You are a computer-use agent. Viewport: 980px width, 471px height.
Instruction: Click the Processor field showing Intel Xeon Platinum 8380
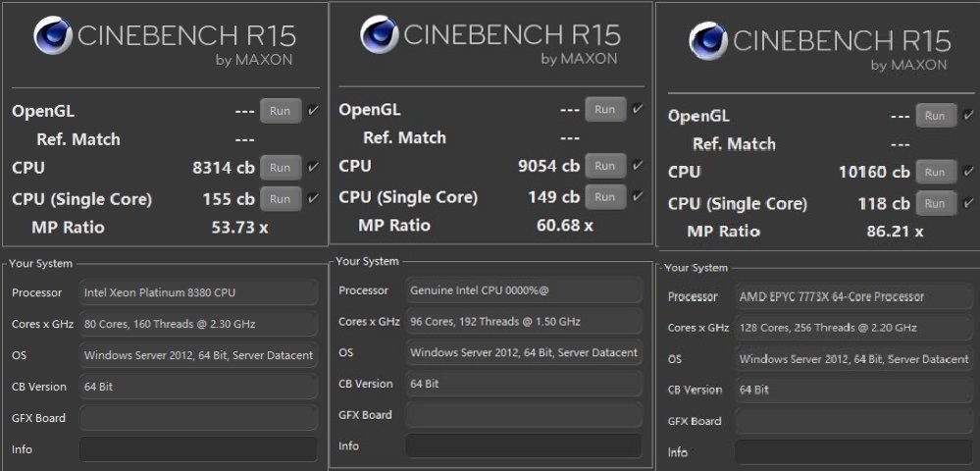(198, 292)
